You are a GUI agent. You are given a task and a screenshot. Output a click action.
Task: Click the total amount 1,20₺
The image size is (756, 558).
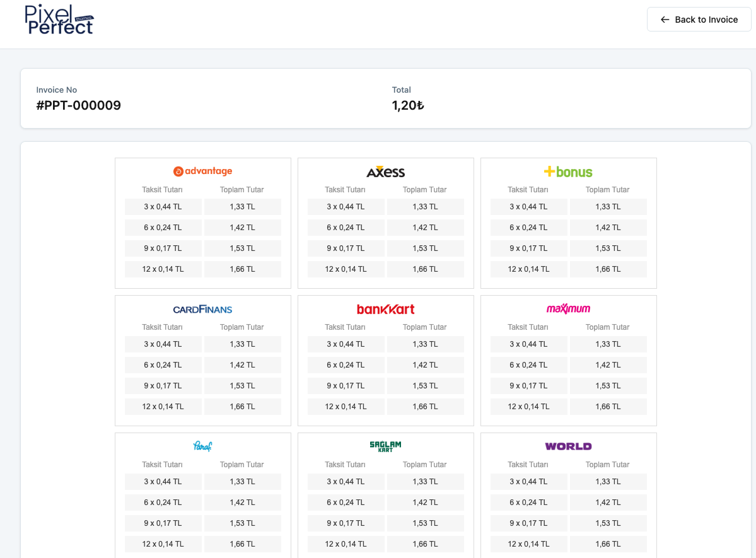pyautogui.click(x=408, y=105)
